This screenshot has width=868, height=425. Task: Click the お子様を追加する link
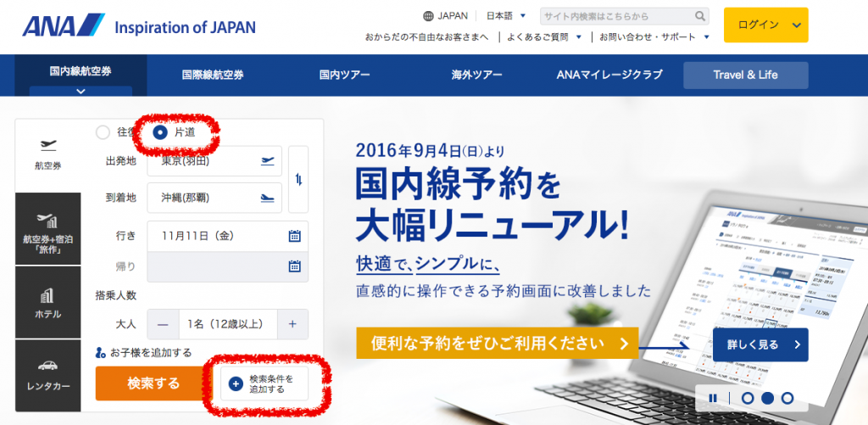pyautogui.click(x=143, y=352)
